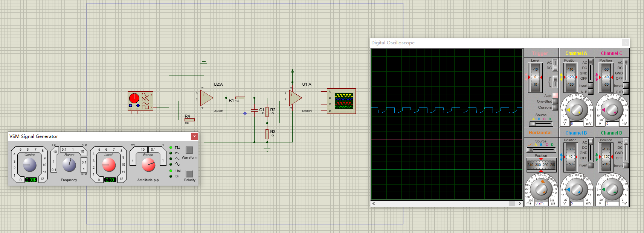Close the VSM Signal Generator window
The height and width of the screenshot is (233, 644).
pyautogui.click(x=194, y=136)
